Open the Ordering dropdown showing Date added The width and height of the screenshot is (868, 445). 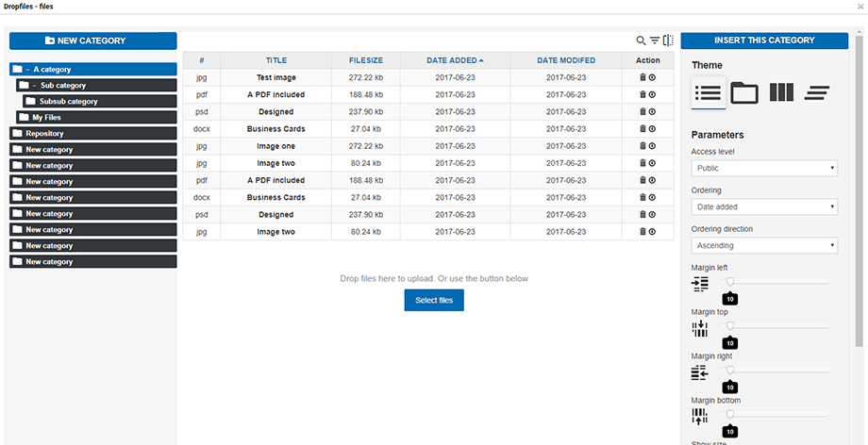point(764,206)
